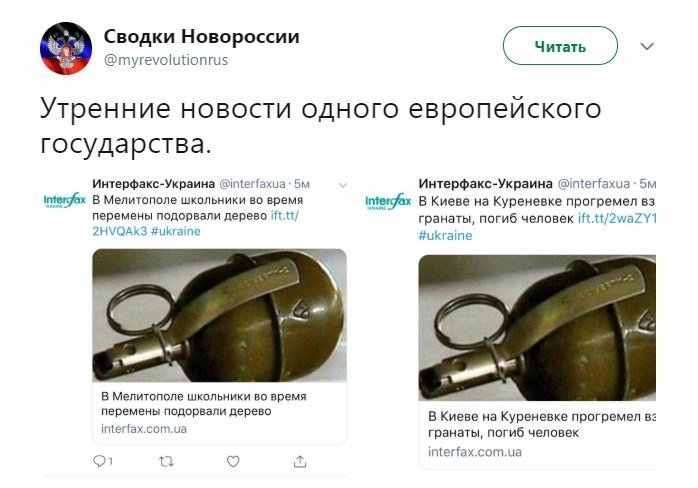Click the Сводки Новороссии profile avatar
Image resolution: width=698 pixels, height=488 pixels.
tap(66, 48)
